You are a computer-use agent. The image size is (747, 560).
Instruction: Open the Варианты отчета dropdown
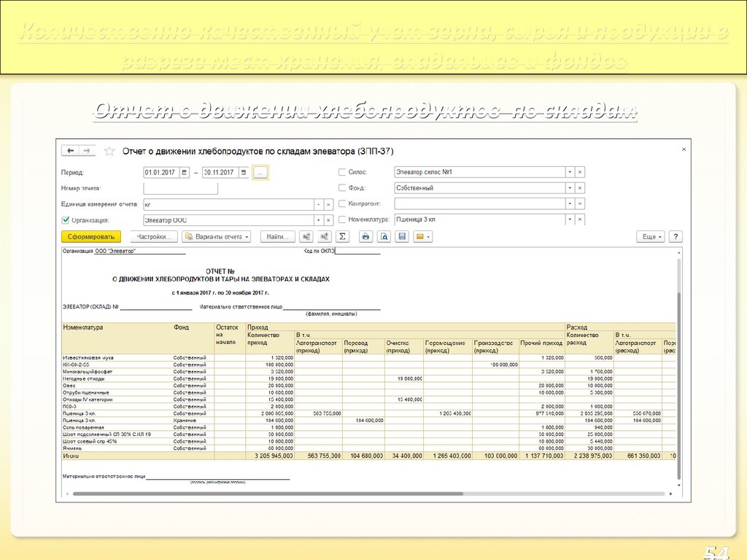click(216, 237)
